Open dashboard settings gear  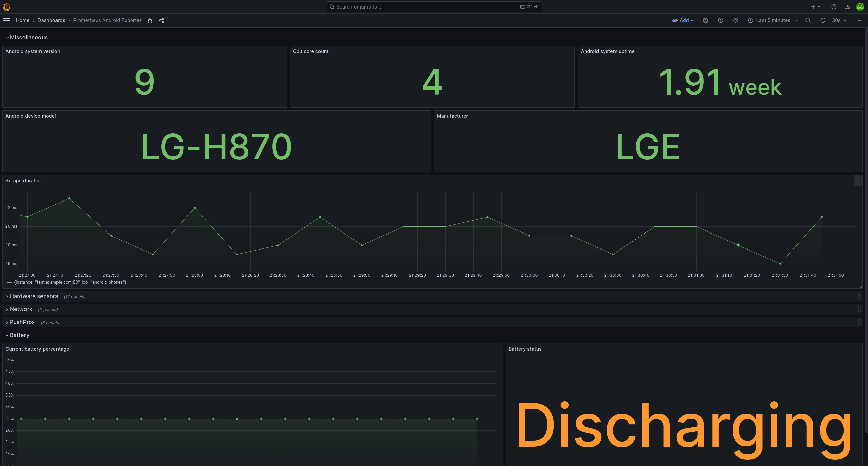(736, 20)
